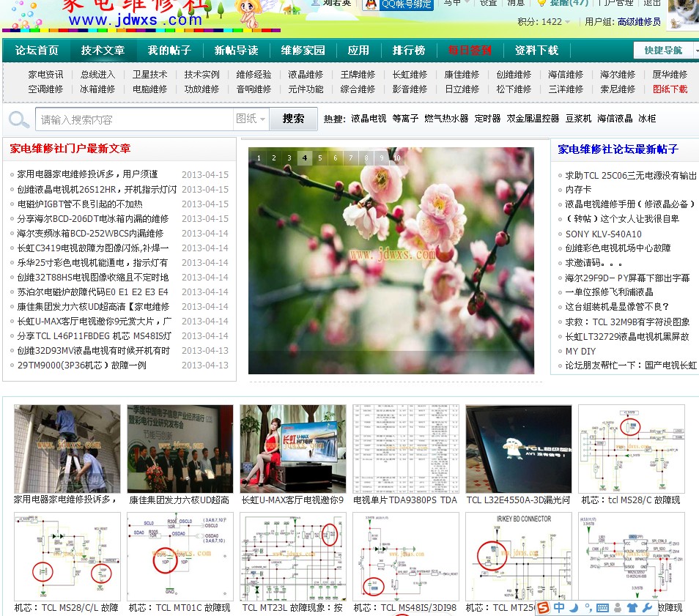
Task: Open 长虹U-MAX客厅电视 thumbnail
Action: click(293, 449)
